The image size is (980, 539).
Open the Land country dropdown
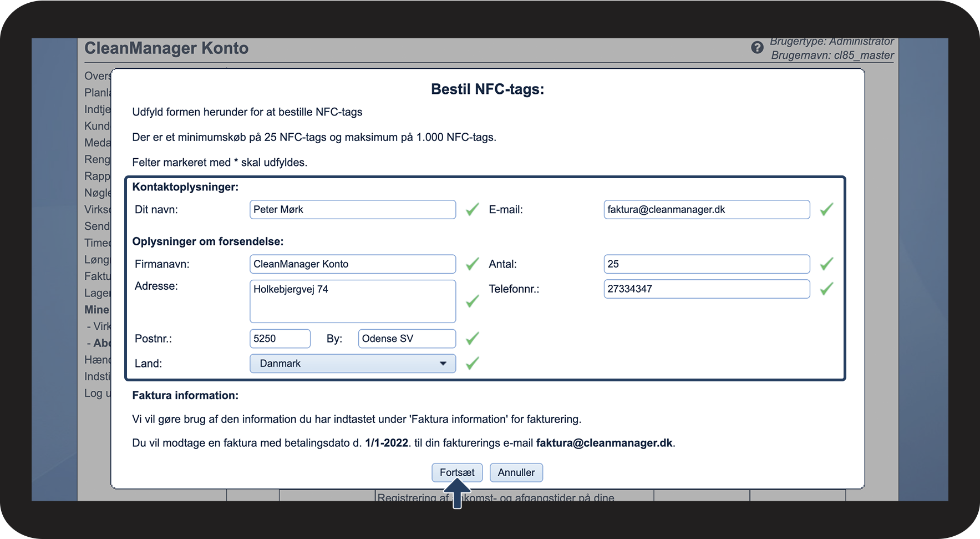click(x=352, y=364)
